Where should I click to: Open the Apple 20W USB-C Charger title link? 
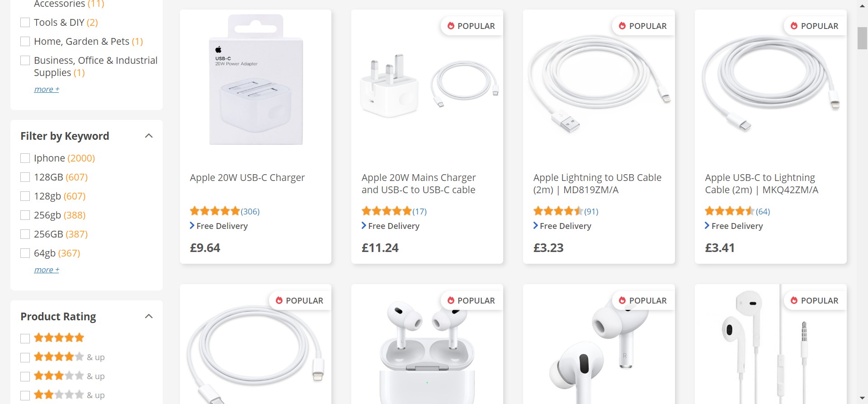pos(247,177)
